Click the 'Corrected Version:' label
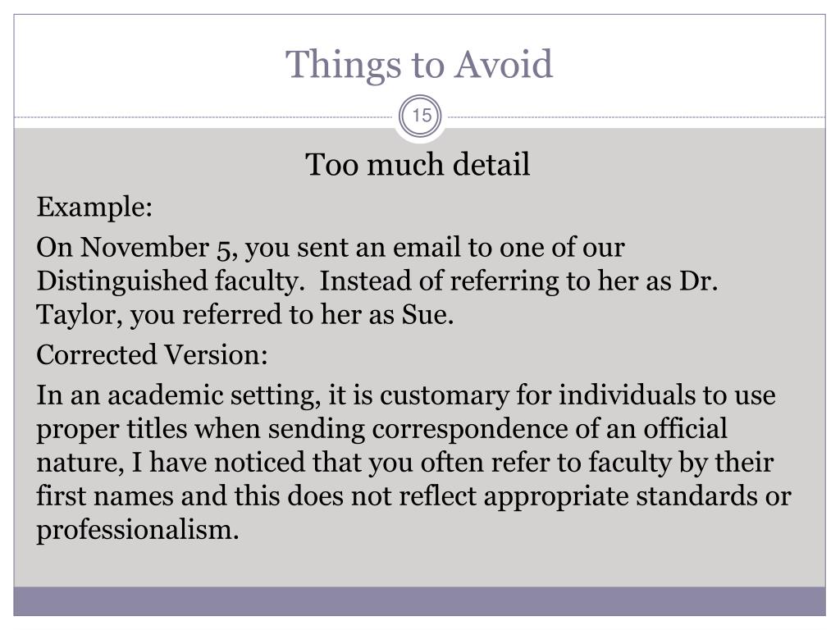The height and width of the screenshot is (630, 840). (152, 354)
